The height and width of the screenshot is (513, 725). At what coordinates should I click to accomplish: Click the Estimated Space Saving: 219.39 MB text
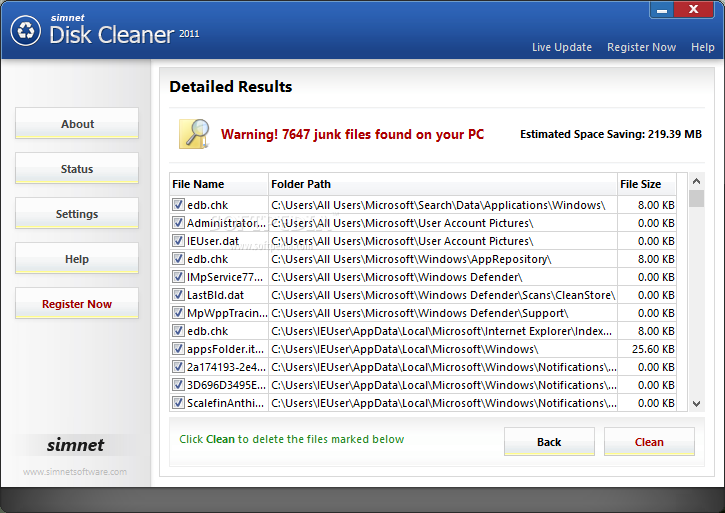pos(611,134)
